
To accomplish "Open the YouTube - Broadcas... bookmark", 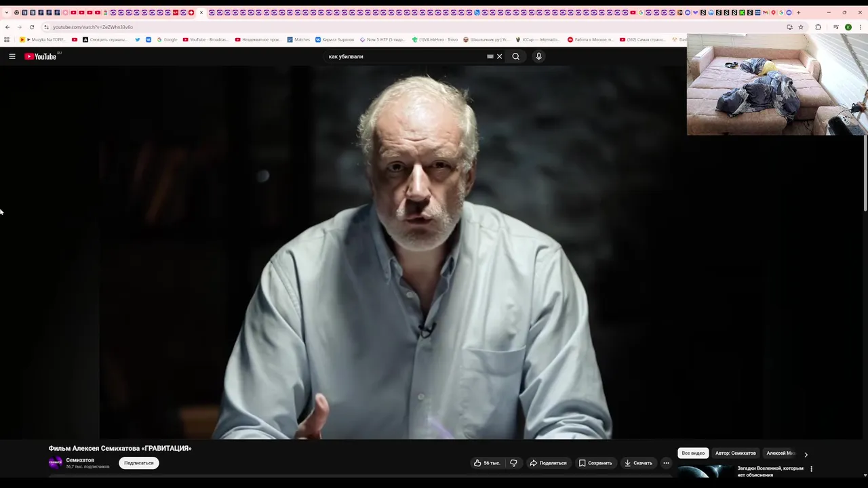I will [205, 39].
